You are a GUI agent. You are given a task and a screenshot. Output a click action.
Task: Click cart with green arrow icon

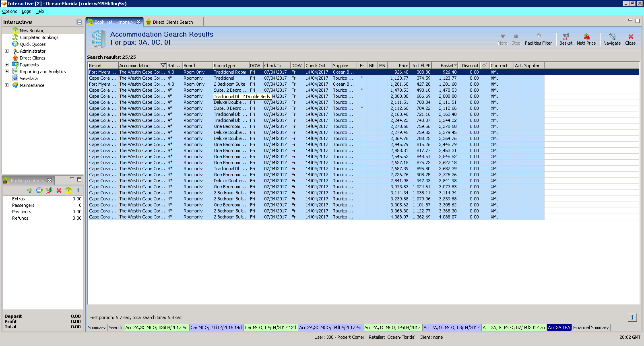click(49, 190)
